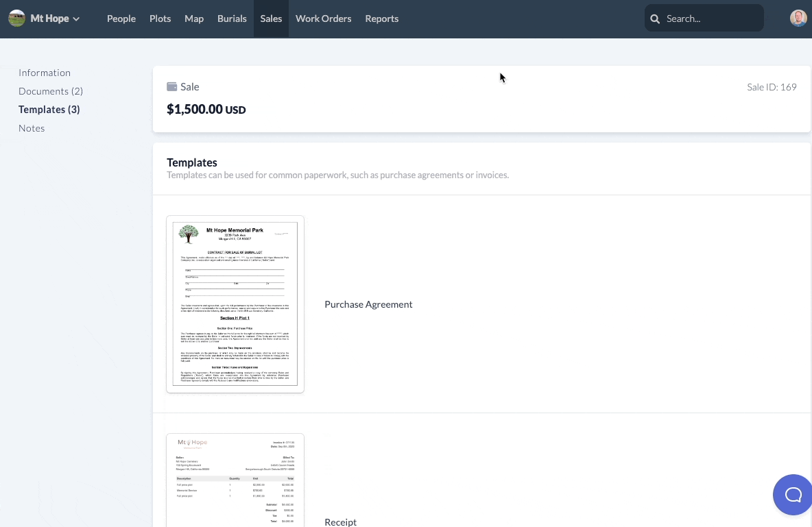Click inside the Search input field
Image resolution: width=812 pixels, height=527 pixels.
tap(706, 19)
